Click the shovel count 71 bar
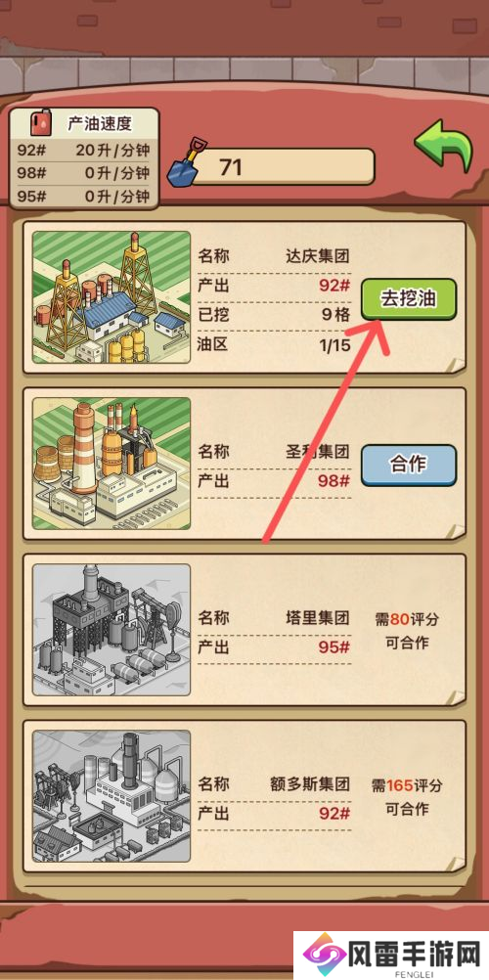Viewport: 489px width, 980px height. click(282, 167)
